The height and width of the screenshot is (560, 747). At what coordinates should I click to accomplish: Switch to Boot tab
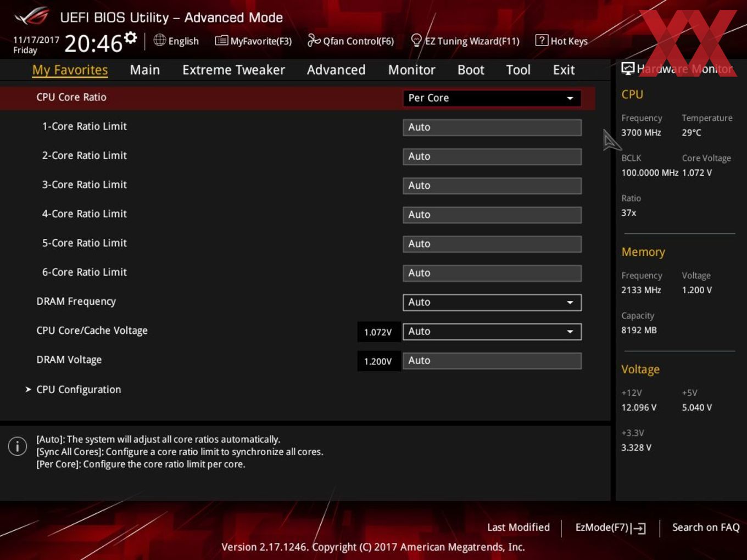471,70
